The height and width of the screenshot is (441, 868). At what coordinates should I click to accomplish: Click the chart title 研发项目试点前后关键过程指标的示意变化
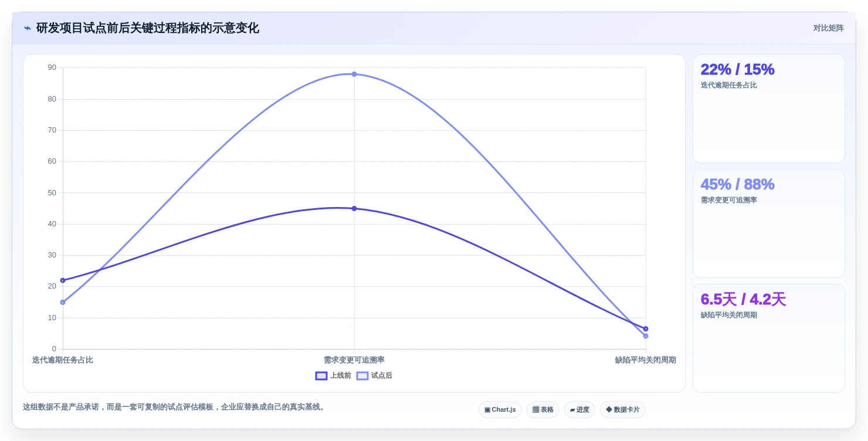point(147,28)
